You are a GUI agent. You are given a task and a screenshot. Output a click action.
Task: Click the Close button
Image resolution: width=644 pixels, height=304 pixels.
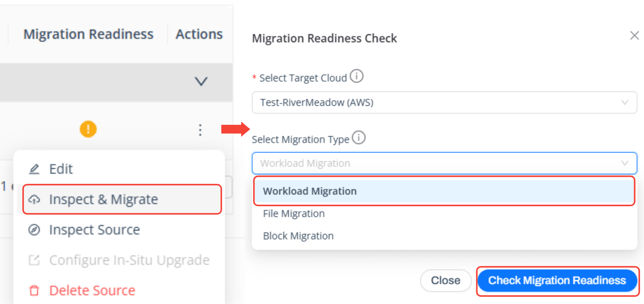coord(445,280)
